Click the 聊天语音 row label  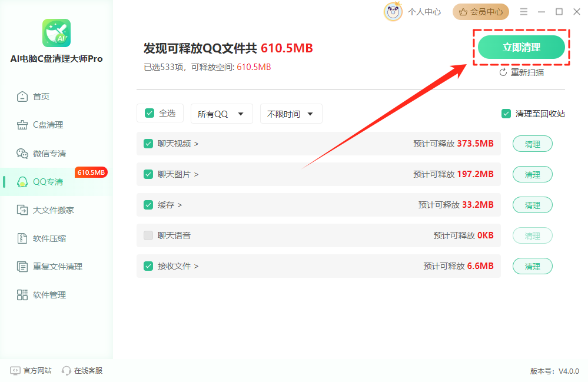point(174,235)
